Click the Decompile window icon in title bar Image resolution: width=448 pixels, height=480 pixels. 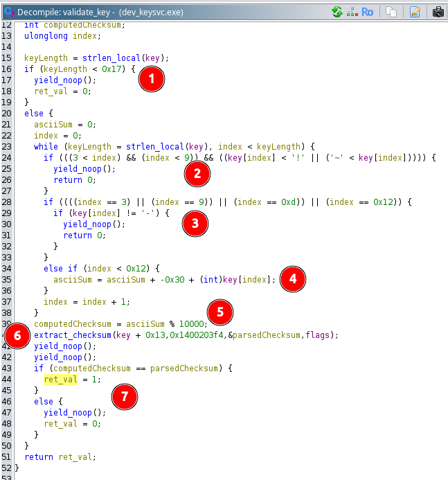click(8, 11)
